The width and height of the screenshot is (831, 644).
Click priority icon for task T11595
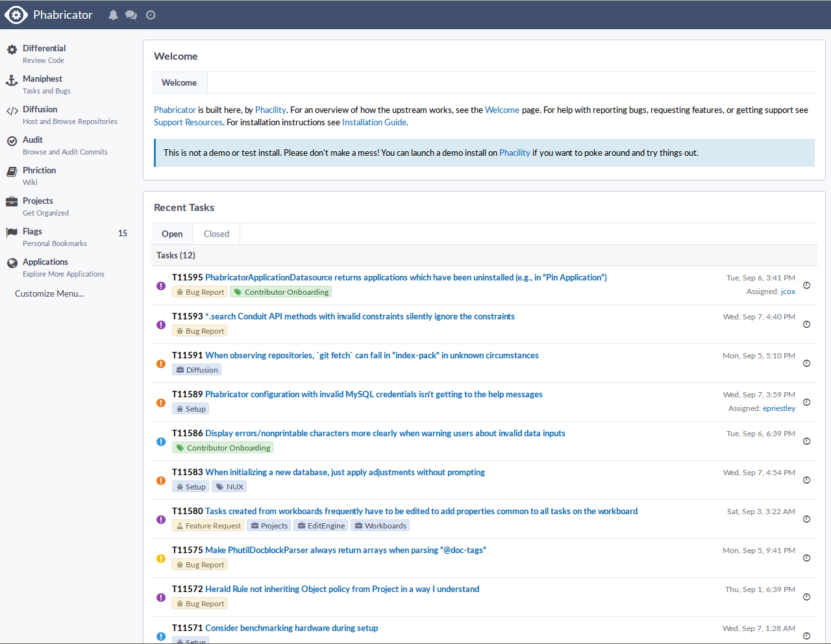click(x=161, y=286)
